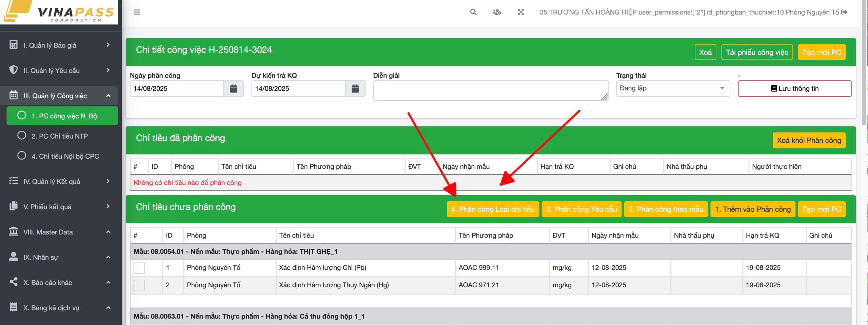Open calendar for Ngày phân công
Viewport: 868px width, 325px height.
click(x=234, y=89)
